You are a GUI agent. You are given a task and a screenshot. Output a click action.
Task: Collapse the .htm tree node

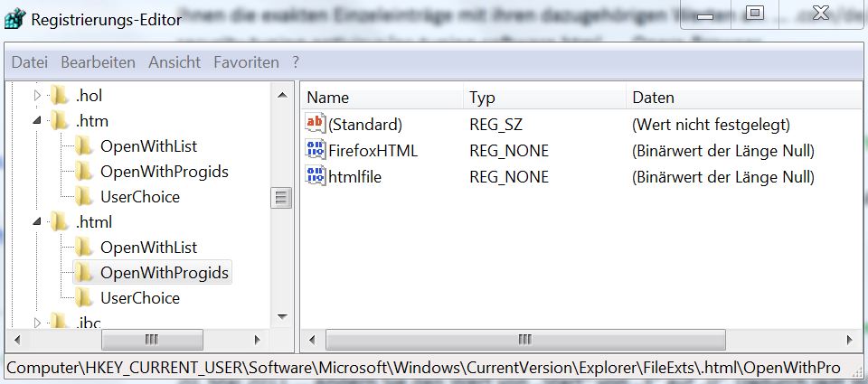[x=37, y=121]
